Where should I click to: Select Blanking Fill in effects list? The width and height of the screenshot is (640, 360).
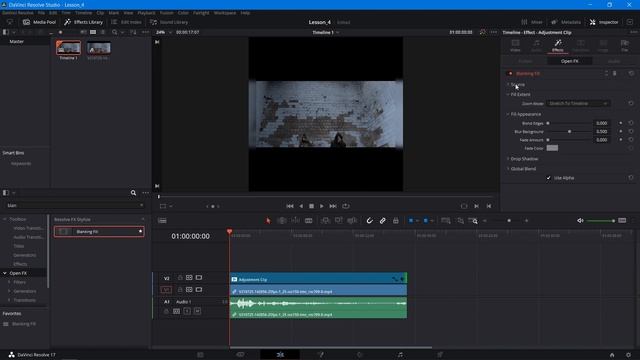click(x=99, y=231)
